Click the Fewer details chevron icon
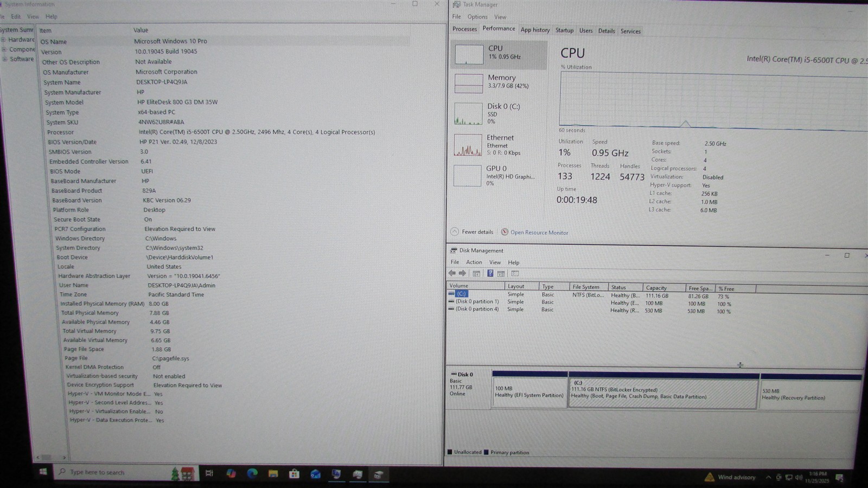 click(x=455, y=232)
